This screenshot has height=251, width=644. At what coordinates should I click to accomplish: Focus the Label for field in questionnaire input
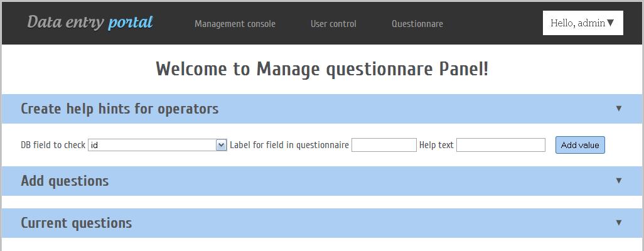coord(384,145)
